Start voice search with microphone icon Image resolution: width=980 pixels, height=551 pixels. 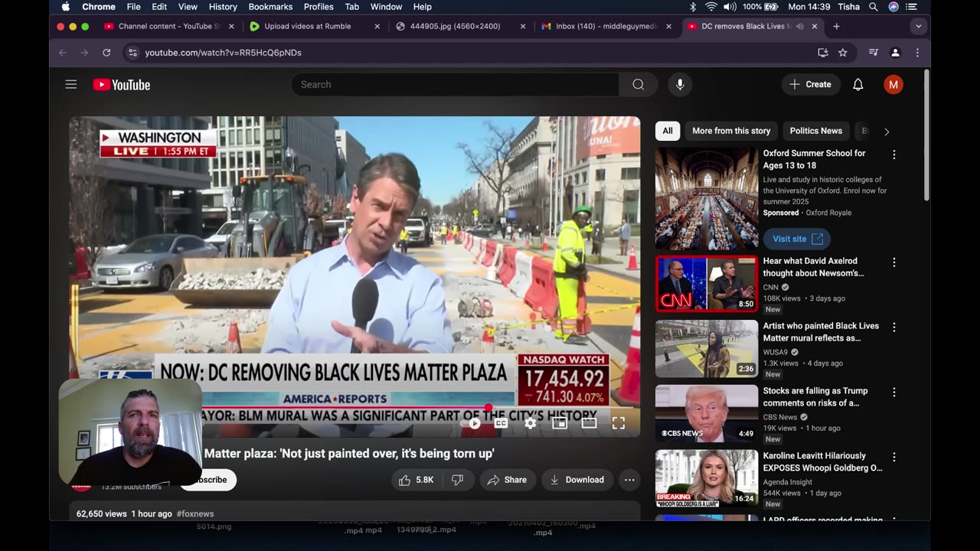point(680,84)
